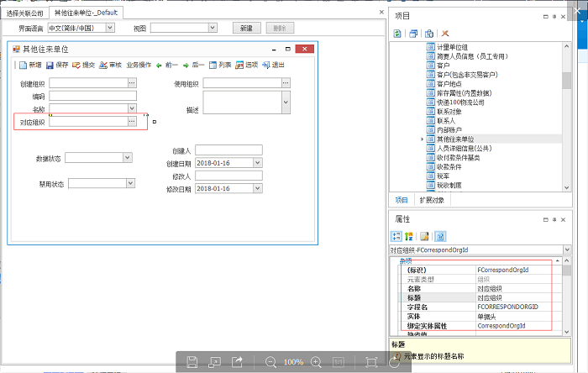
Task: Switch to the 扩展对象 tab
Action: point(431,200)
